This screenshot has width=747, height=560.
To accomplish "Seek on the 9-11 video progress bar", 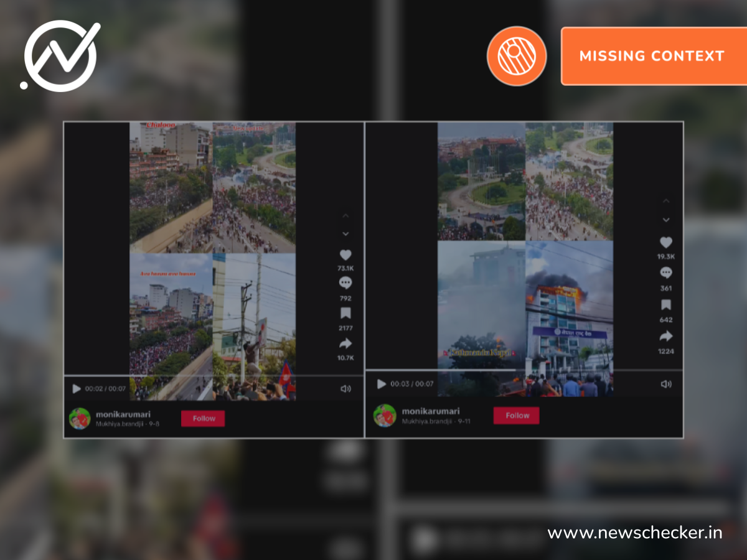I will (x=523, y=370).
